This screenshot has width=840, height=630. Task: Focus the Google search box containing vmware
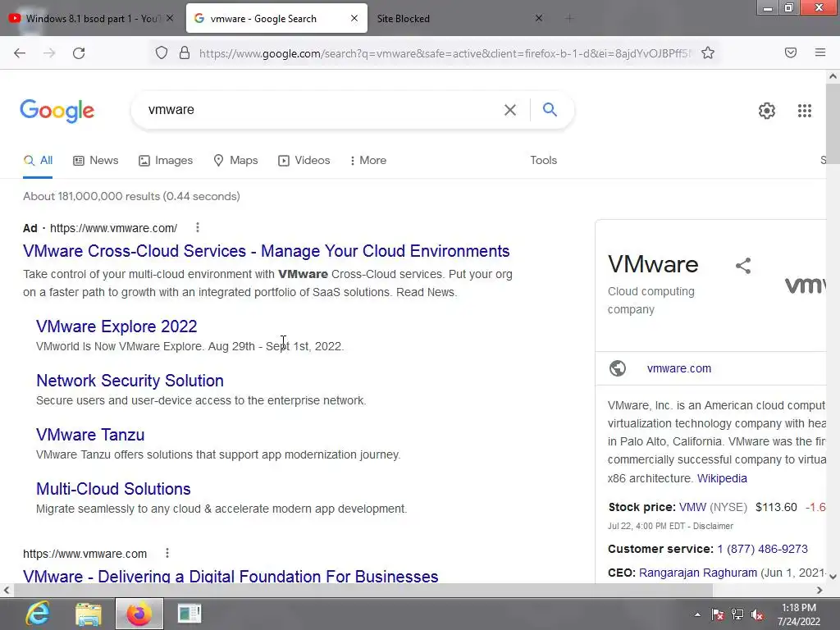pyautogui.click(x=322, y=110)
